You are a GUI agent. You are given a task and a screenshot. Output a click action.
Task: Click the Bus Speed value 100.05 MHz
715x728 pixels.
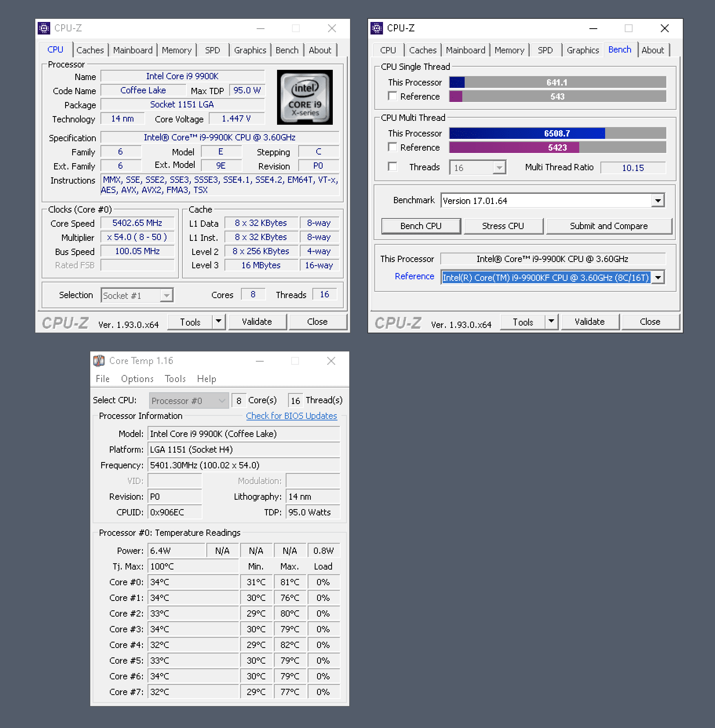pyautogui.click(x=137, y=251)
